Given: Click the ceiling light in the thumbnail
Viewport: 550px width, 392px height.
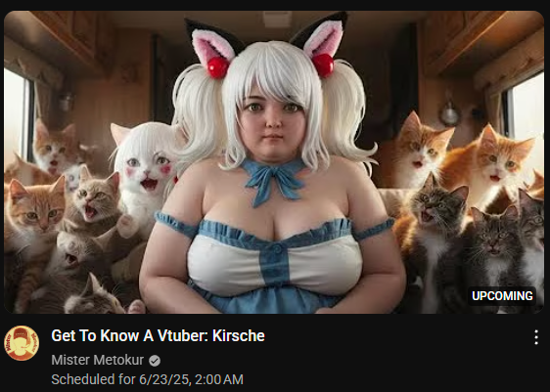Looking at the screenshot, I should click(x=277, y=19).
